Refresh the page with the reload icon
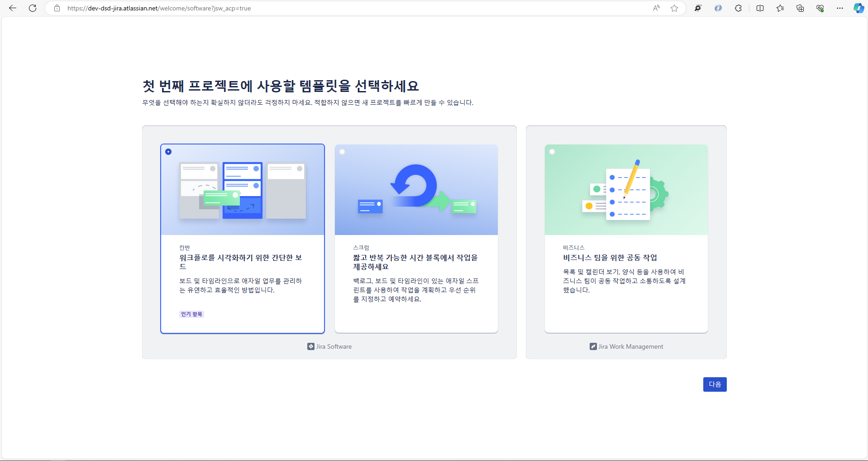 (x=33, y=8)
